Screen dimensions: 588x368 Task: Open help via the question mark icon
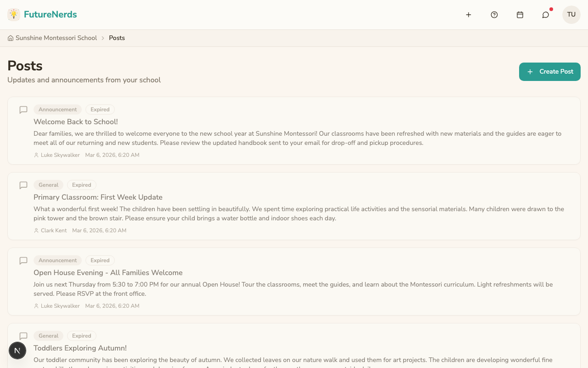coord(494,14)
